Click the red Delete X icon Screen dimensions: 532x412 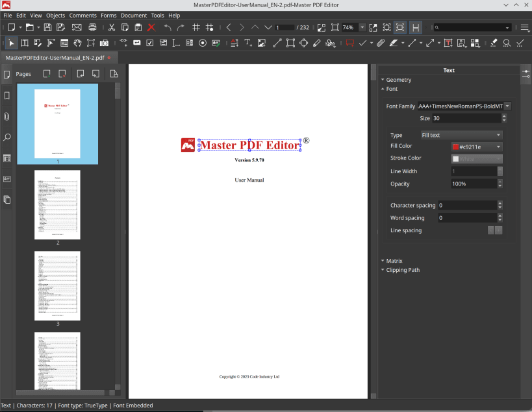[x=151, y=27]
